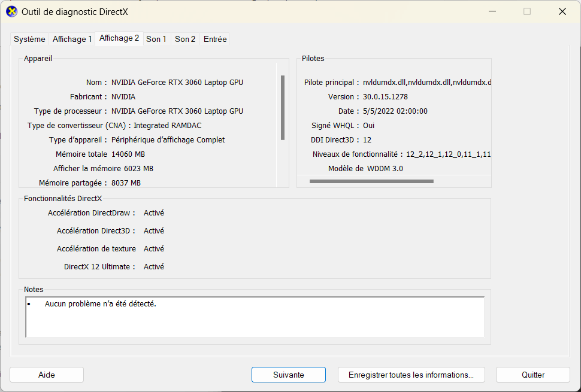Minimize the DirectX diagnostic window
This screenshot has width=581, height=392.
[x=492, y=11]
